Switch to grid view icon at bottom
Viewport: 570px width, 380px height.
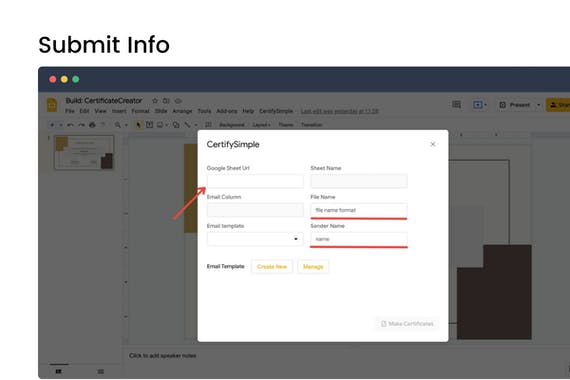point(101,371)
